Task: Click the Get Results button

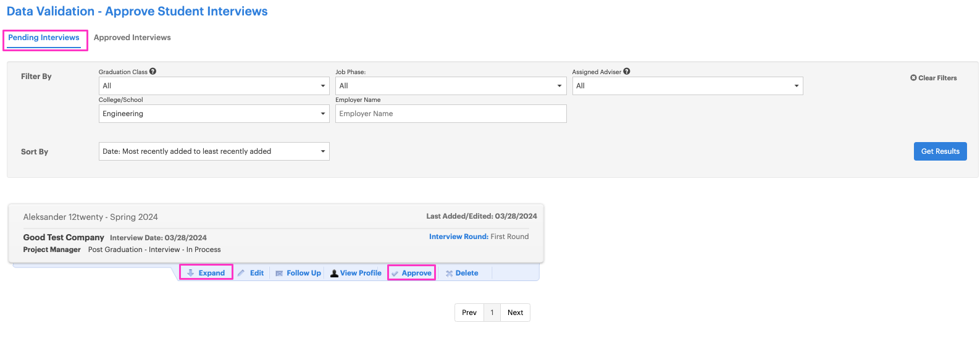Action: 940,151
